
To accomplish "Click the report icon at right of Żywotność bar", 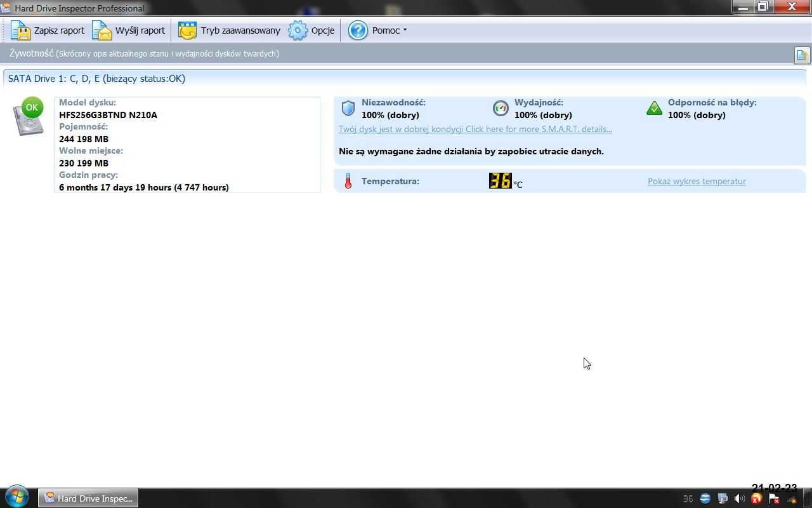I will pyautogui.click(x=802, y=55).
